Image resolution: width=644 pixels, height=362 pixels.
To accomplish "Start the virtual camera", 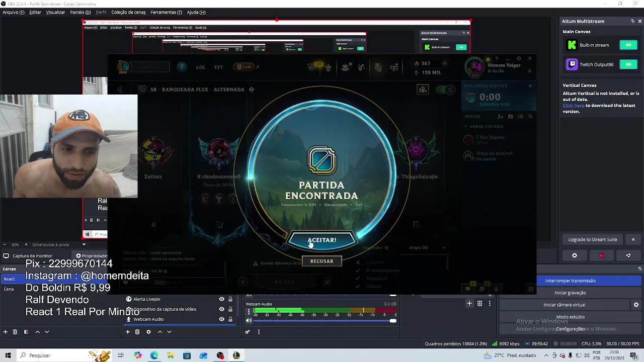I will [564, 305].
